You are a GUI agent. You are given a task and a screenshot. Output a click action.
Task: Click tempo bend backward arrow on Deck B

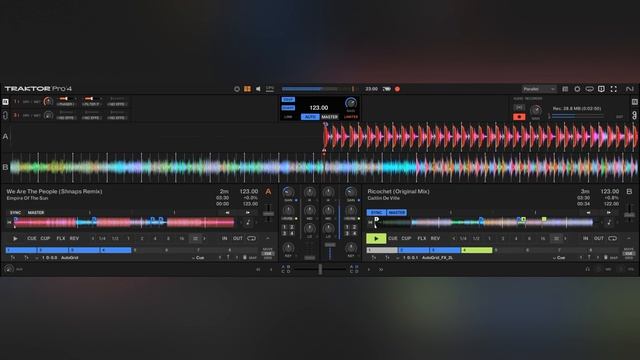click(588, 213)
